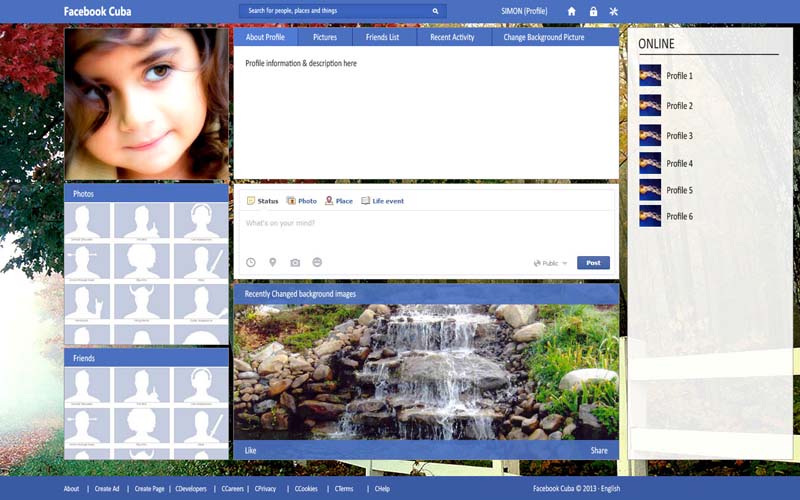The height and width of the screenshot is (500, 800).
Task: Open the CHelp footer link
Action: pos(382,489)
